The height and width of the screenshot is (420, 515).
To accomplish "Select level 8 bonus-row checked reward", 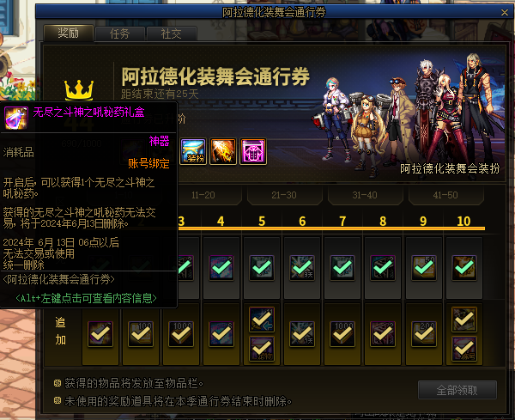I will (x=383, y=334).
